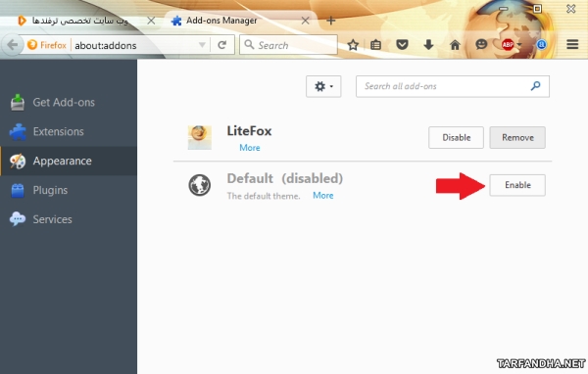Minimize the Firefox window
588x374 pixels.
pyautogui.click(x=504, y=9)
